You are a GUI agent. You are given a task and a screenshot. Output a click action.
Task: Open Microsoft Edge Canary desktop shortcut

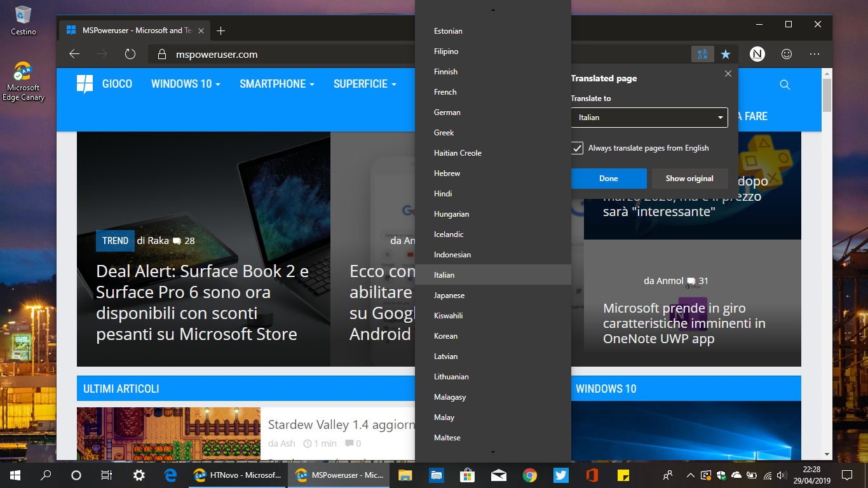pyautogui.click(x=24, y=81)
